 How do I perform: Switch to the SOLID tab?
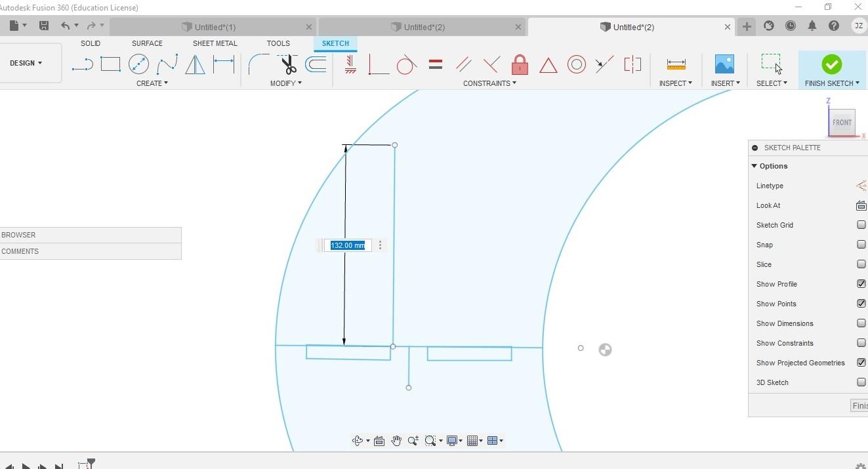click(x=91, y=43)
